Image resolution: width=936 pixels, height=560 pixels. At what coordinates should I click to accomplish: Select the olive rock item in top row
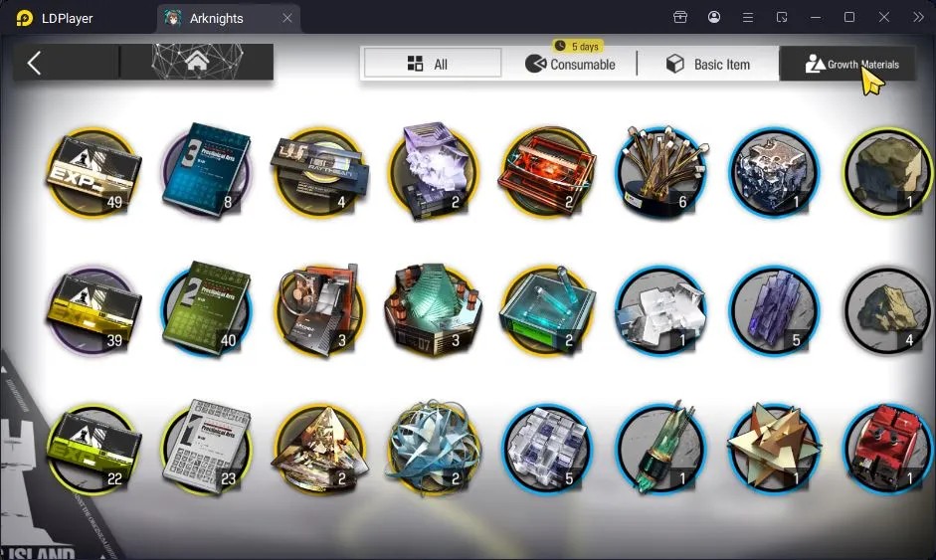pyautogui.click(x=888, y=172)
